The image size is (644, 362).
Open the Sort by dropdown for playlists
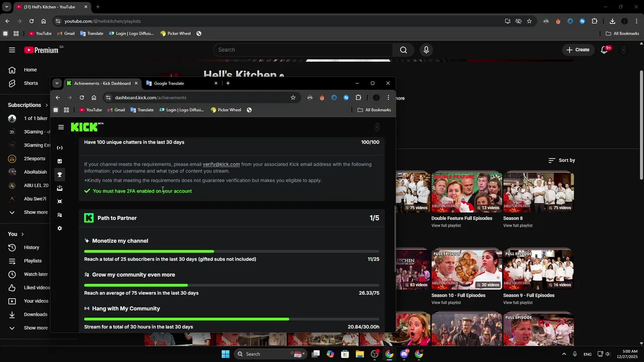(561, 160)
